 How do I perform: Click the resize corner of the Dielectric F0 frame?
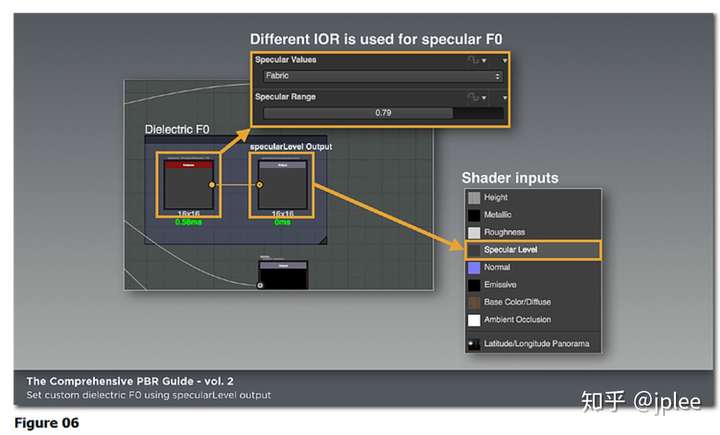click(x=323, y=240)
